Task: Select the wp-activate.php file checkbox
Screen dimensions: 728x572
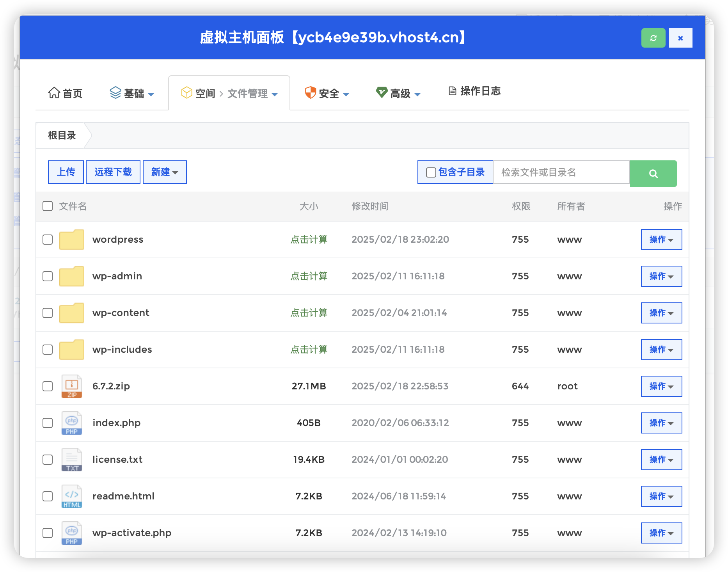Action: [48, 533]
